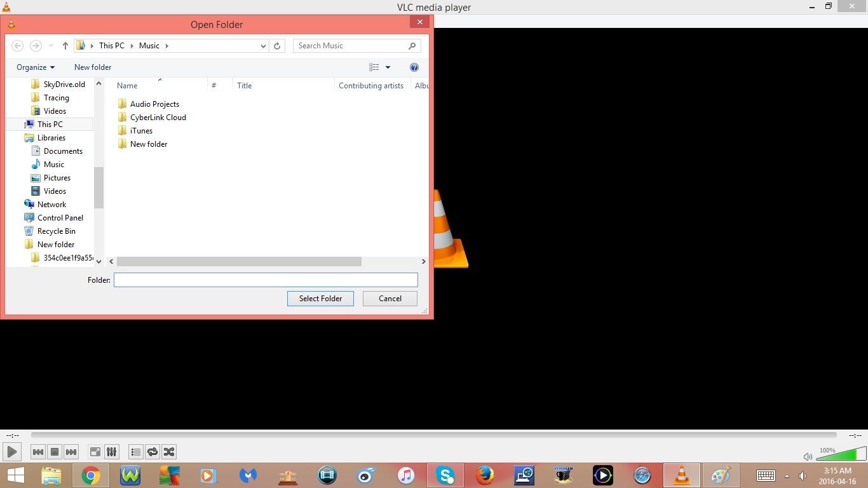868x488 pixels.
Task: Enable the loop playback icon
Action: coord(153,452)
